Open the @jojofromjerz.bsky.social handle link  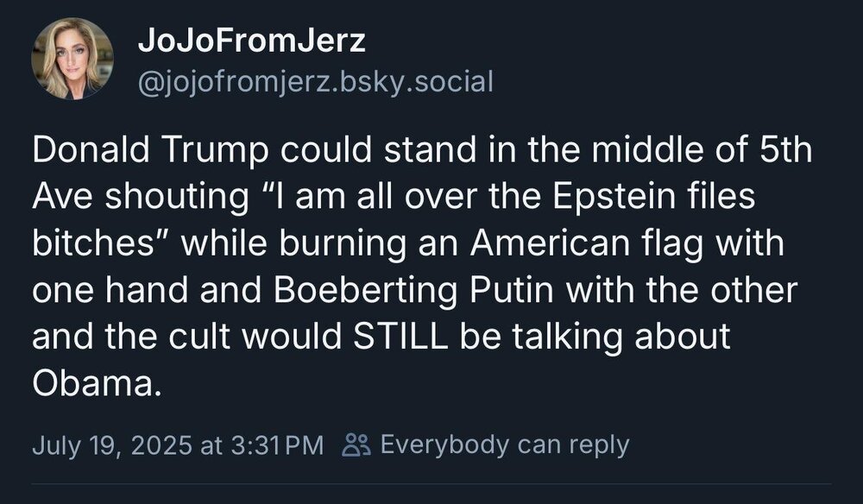coord(315,82)
